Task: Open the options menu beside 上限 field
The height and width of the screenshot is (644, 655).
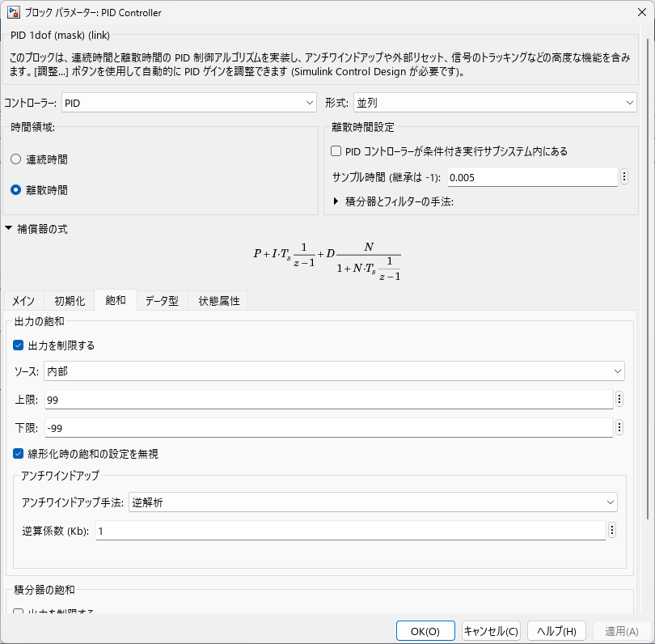Action: [619, 399]
